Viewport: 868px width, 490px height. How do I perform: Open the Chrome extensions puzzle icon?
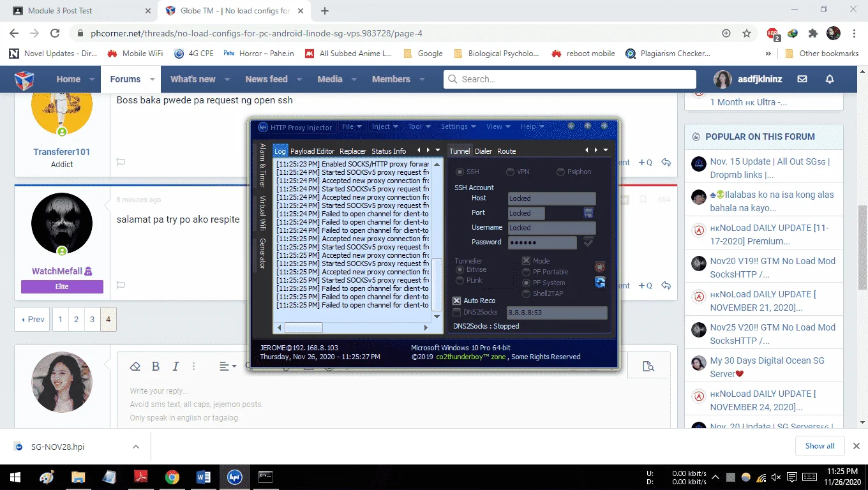point(812,33)
